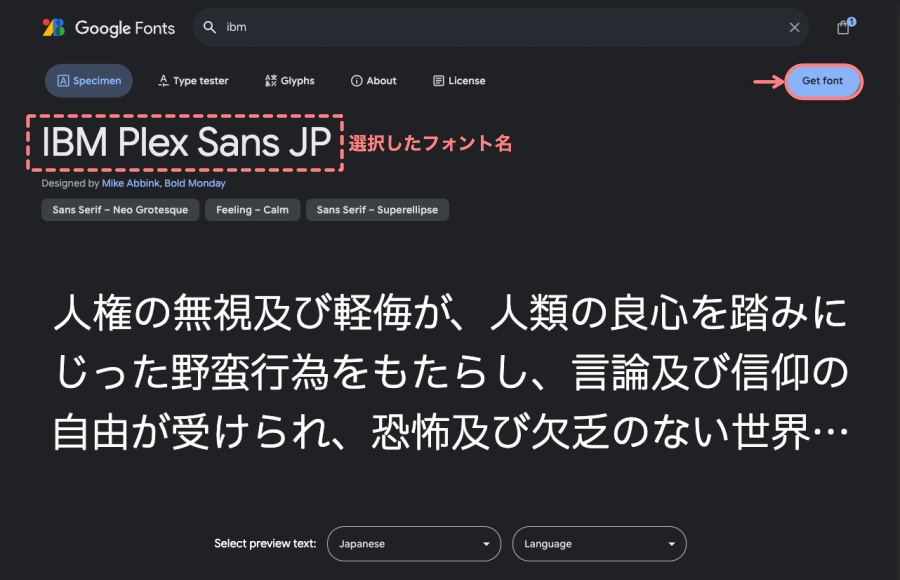900x580 pixels.
Task: Click the Google Fonts logo icon
Action: pos(54,28)
